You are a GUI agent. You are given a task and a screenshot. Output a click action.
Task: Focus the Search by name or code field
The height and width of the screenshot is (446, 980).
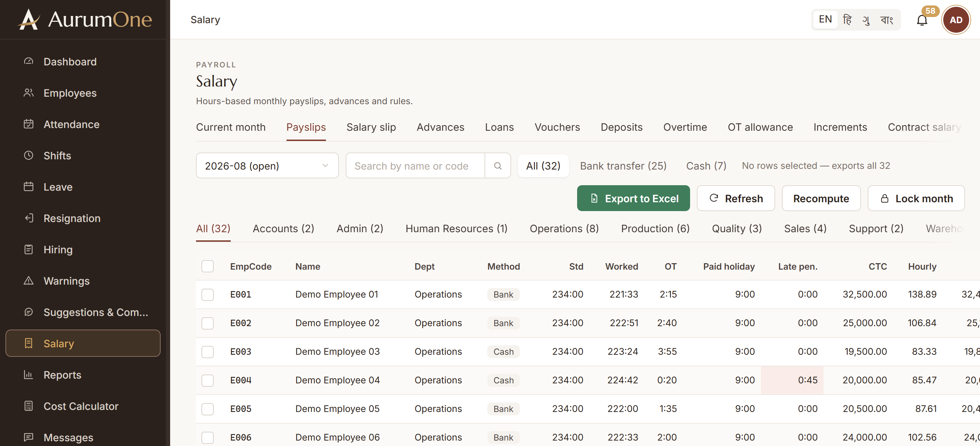415,165
